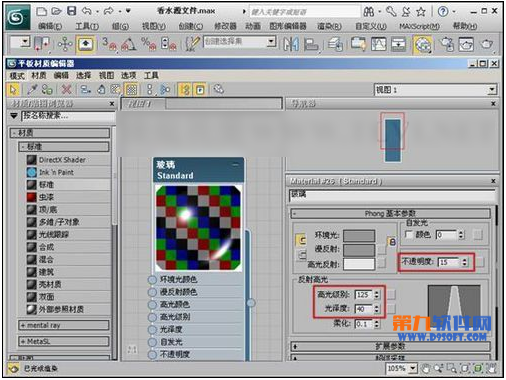506x380 pixels.
Task: Toggle the Percent Snap icon
Action: [149, 44]
